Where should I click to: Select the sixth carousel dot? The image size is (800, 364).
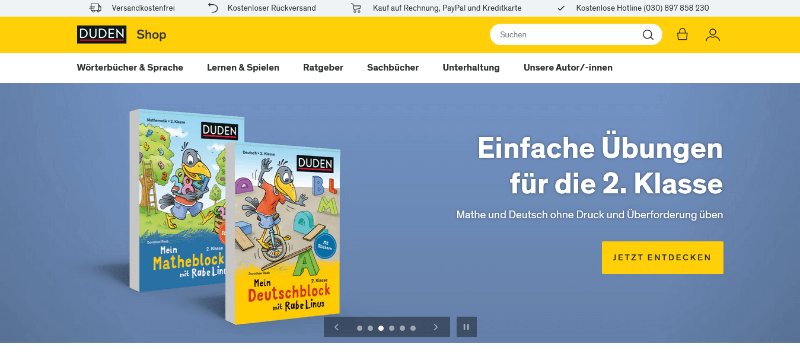(413, 328)
